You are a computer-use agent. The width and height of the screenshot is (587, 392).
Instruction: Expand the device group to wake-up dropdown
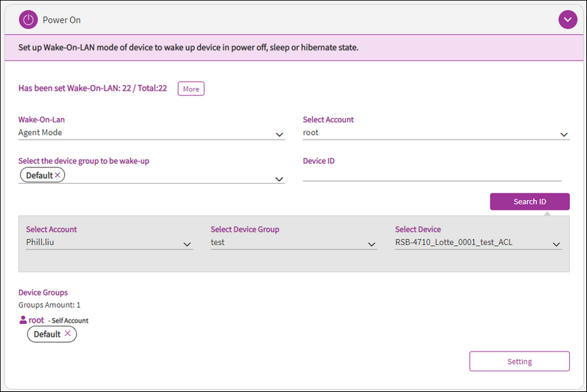point(279,179)
